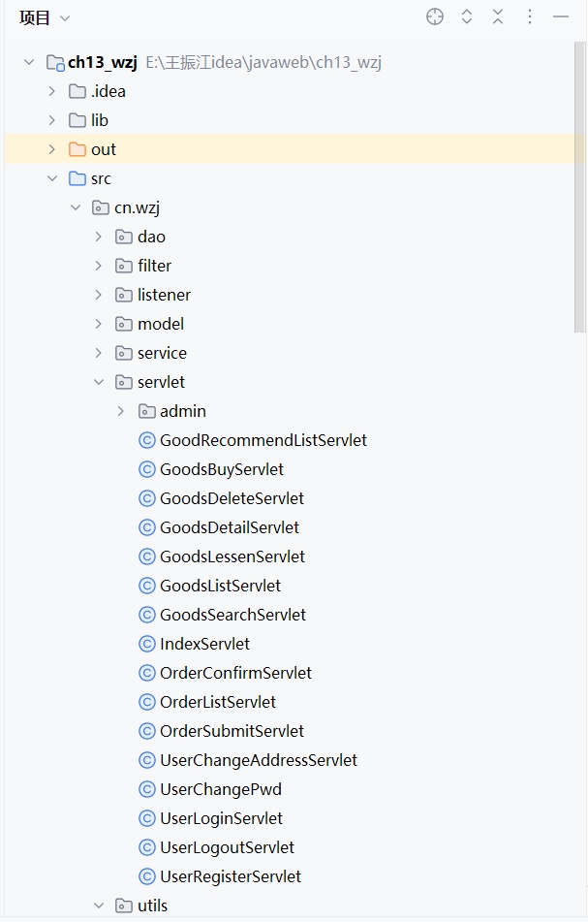
Task: Click the Expand Selected icon in header
Action: (467, 16)
